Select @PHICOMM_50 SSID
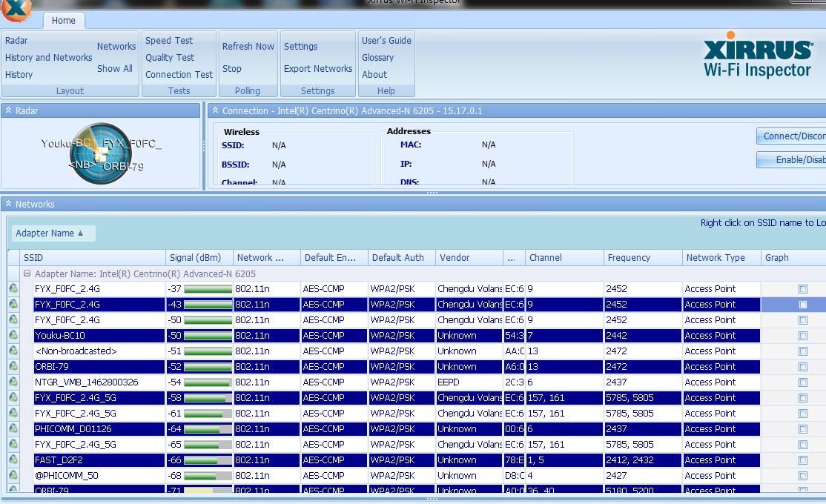826x504 pixels. [99, 476]
